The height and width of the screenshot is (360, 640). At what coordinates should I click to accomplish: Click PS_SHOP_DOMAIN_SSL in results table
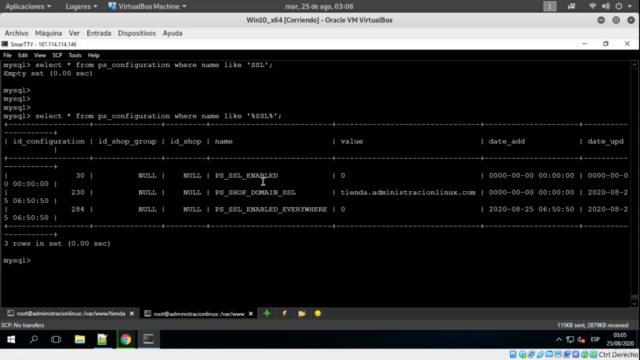point(256,192)
